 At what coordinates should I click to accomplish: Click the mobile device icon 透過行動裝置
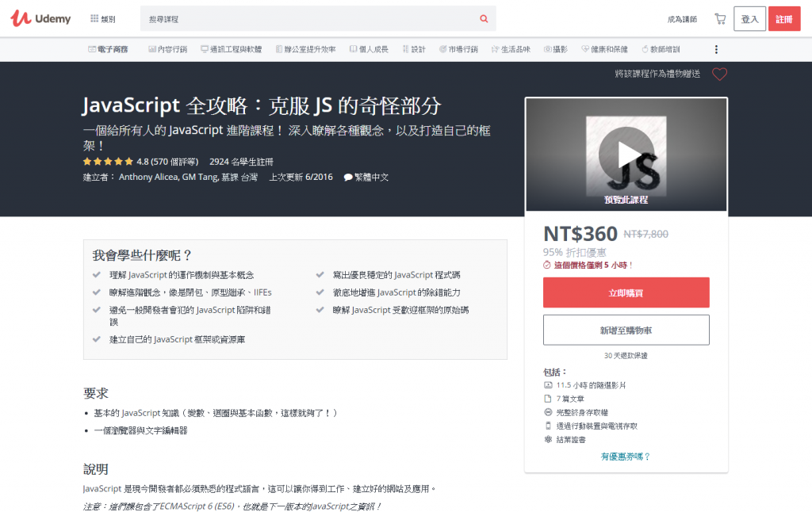(x=548, y=426)
